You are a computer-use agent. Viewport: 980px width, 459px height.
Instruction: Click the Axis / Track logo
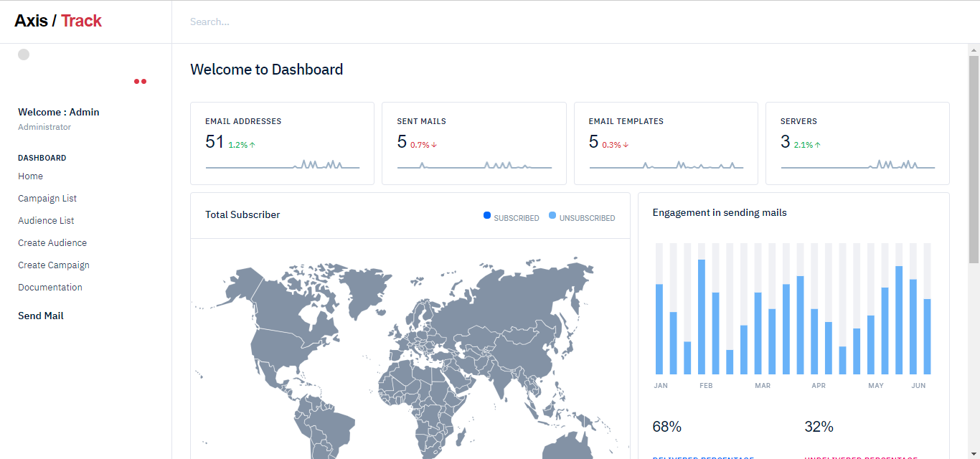(58, 22)
